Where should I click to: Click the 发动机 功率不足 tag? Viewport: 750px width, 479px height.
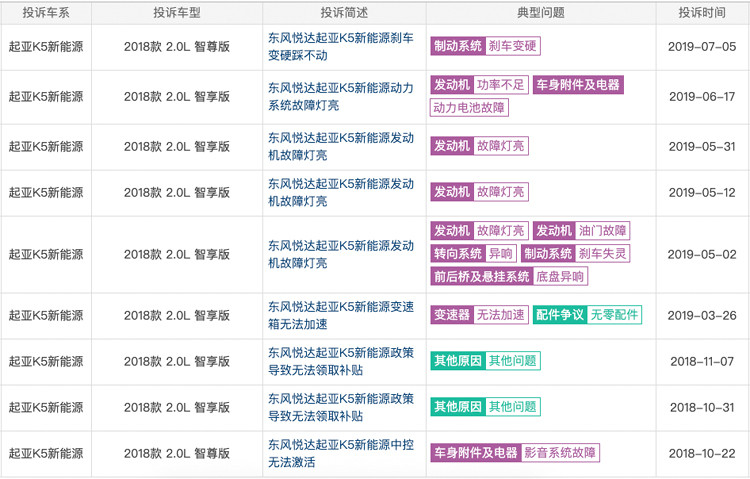(x=479, y=85)
